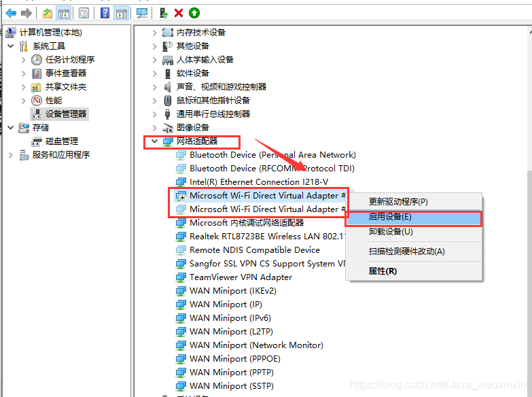Expand the 共享文件夹 node
532x397 pixels.
click(23, 87)
